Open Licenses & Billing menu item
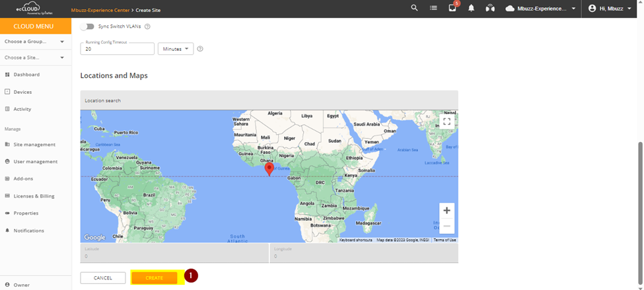Screen dimensions: 644x290 34,196
